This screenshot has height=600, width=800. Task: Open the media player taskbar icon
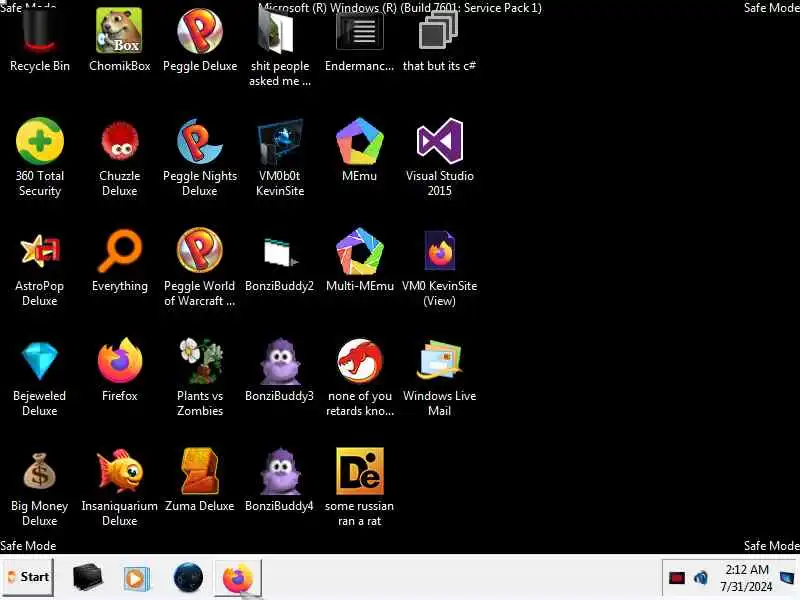click(x=136, y=579)
